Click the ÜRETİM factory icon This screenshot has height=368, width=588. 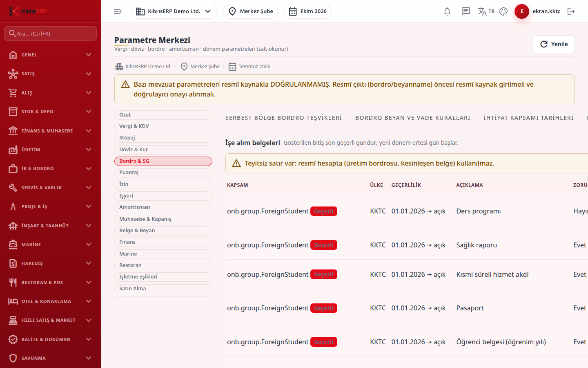point(13,150)
